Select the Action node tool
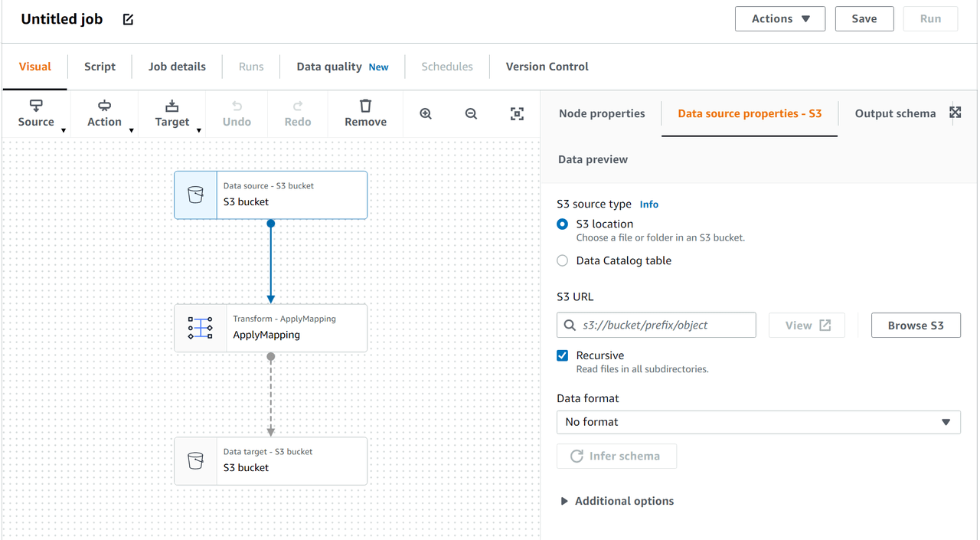The width and height of the screenshot is (980, 540). pyautogui.click(x=104, y=113)
